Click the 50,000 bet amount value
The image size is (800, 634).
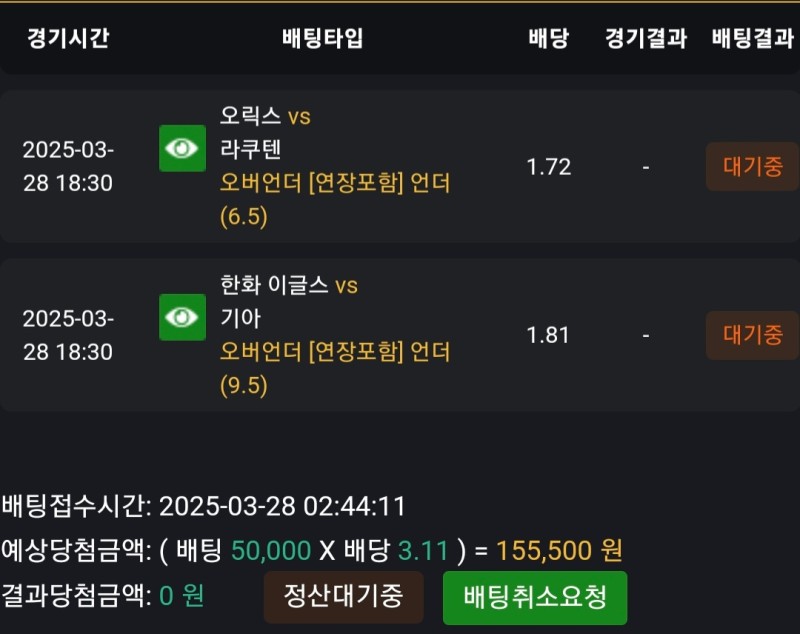pos(271,550)
